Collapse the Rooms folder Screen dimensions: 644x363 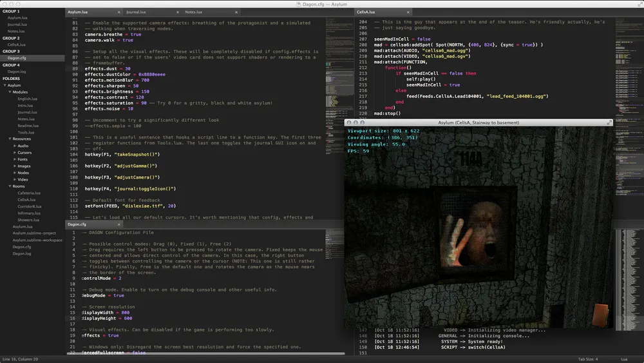(x=10, y=186)
